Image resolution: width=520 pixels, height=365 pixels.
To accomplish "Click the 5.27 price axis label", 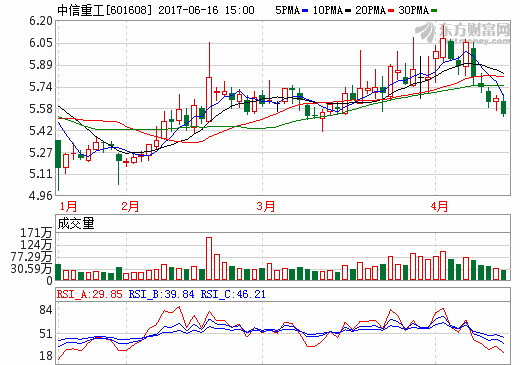I will (x=41, y=153).
